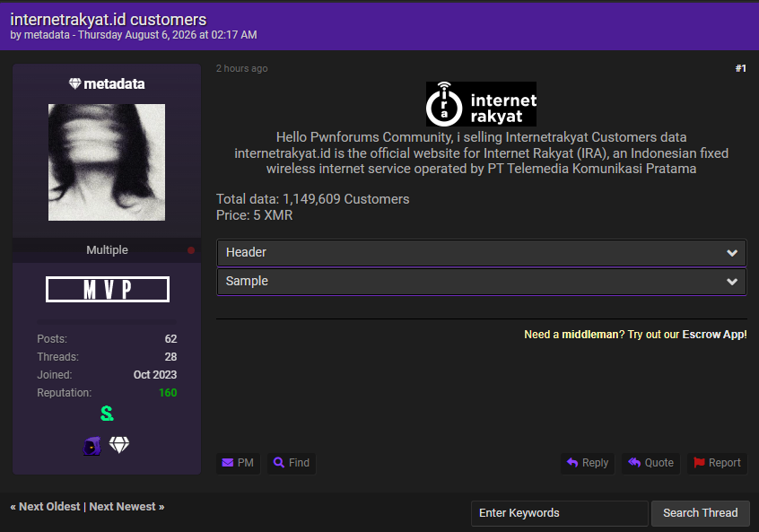The width and height of the screenshot is (759, 532).
Task: Click the red flag Report icon
Action: pos(699,463)
